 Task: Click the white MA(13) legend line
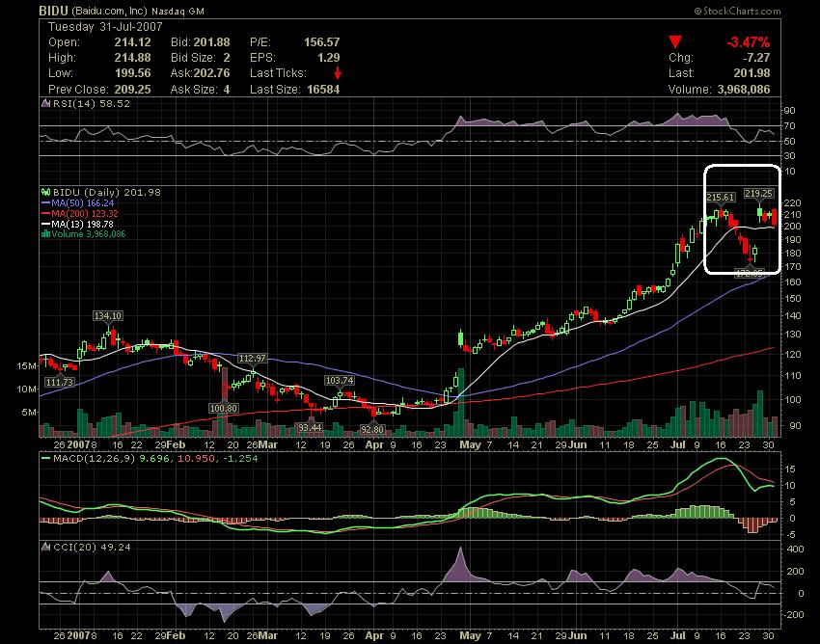tap(46, 224)
